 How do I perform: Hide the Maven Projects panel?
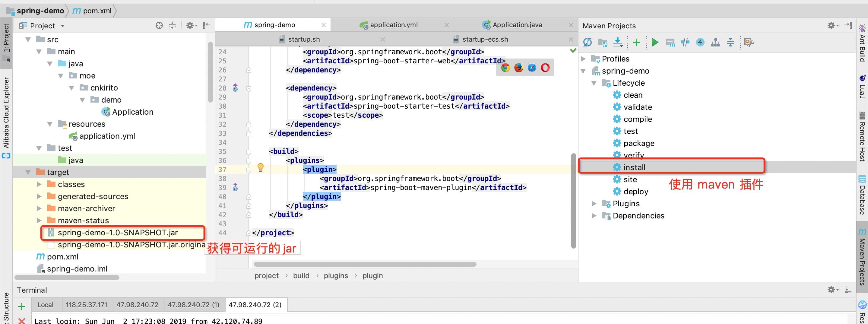(x=848, y=25)
